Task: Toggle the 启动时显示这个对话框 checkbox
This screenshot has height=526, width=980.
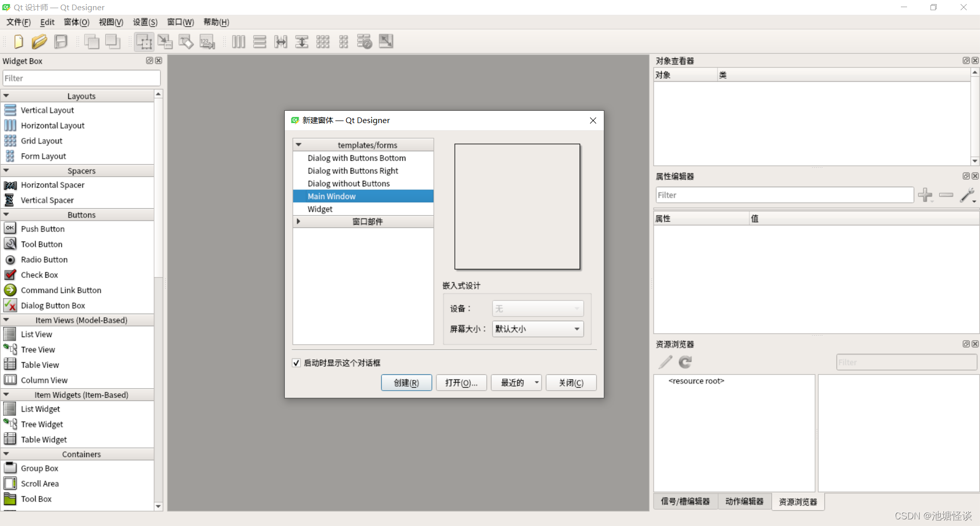Action: coord(296,363)
